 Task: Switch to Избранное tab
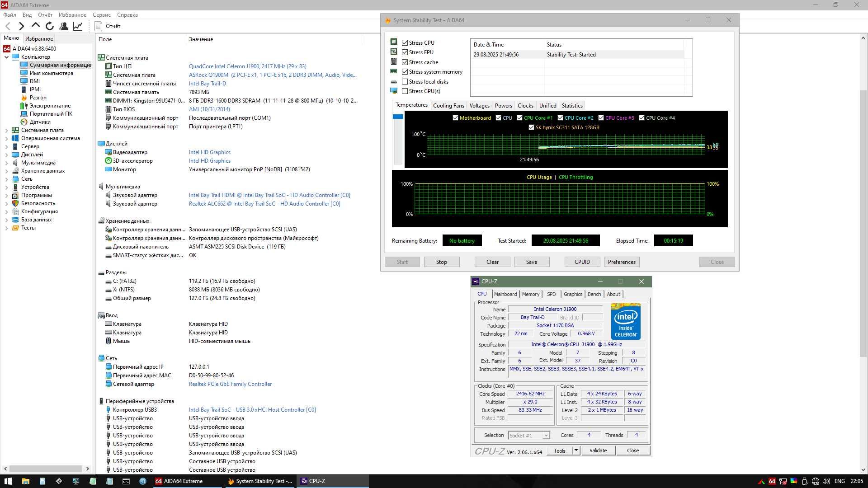tap(39, 39)
